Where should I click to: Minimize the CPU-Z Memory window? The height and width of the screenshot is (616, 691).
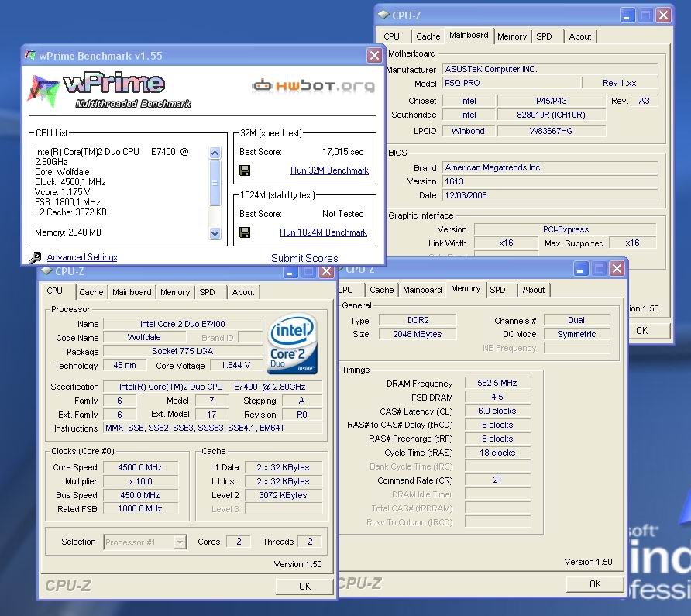(x=580, y=269)
